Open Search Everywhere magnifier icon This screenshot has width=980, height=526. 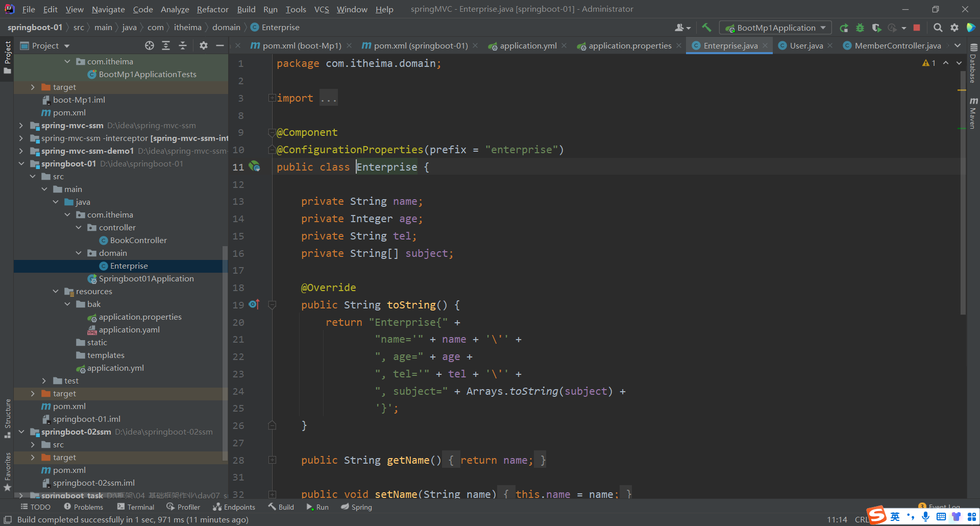pos(938,28)
